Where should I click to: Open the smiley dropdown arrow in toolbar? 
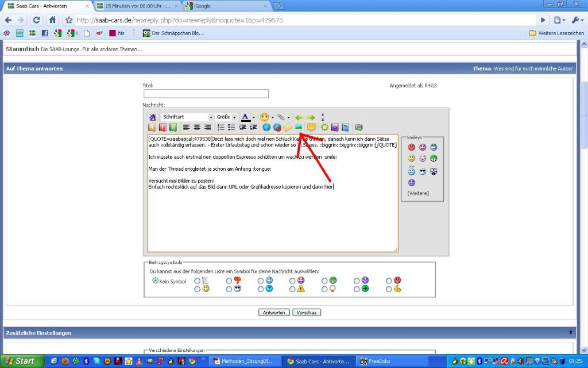273,117
